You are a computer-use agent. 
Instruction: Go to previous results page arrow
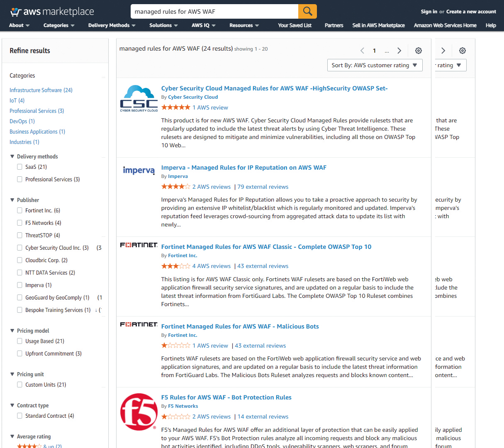click(362, 51)
